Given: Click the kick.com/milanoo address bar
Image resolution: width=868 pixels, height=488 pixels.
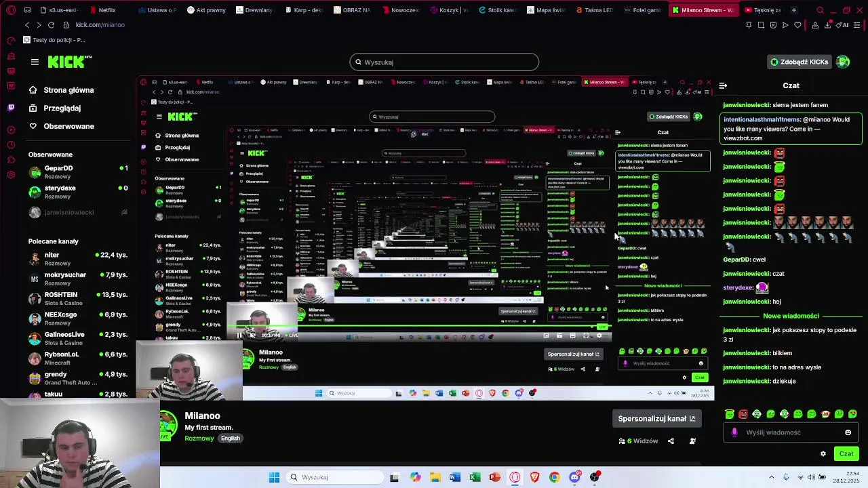Looking at the screenshot, I should (100, 25).
